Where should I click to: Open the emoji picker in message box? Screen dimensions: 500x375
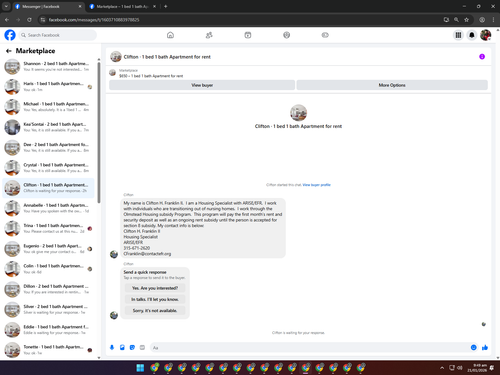tap(474, 347)
